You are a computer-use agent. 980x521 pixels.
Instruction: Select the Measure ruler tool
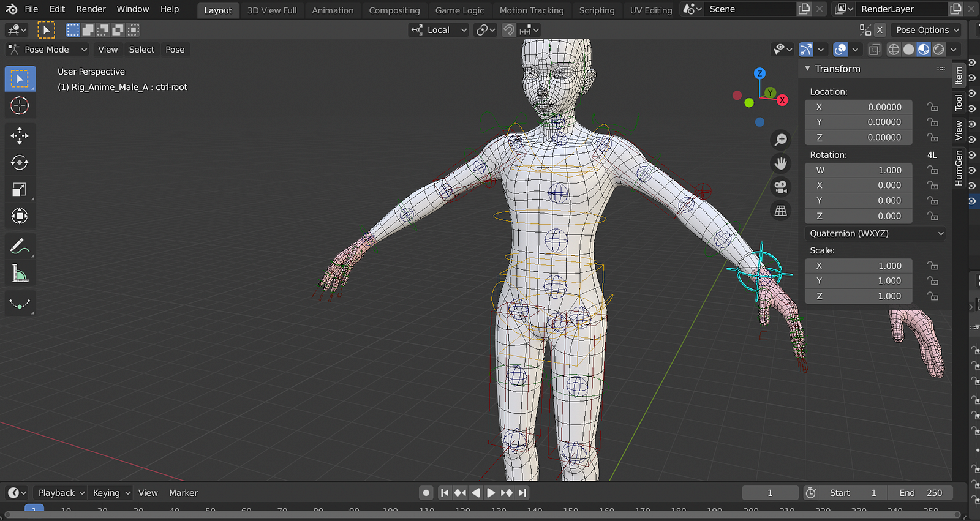[20, 274]
